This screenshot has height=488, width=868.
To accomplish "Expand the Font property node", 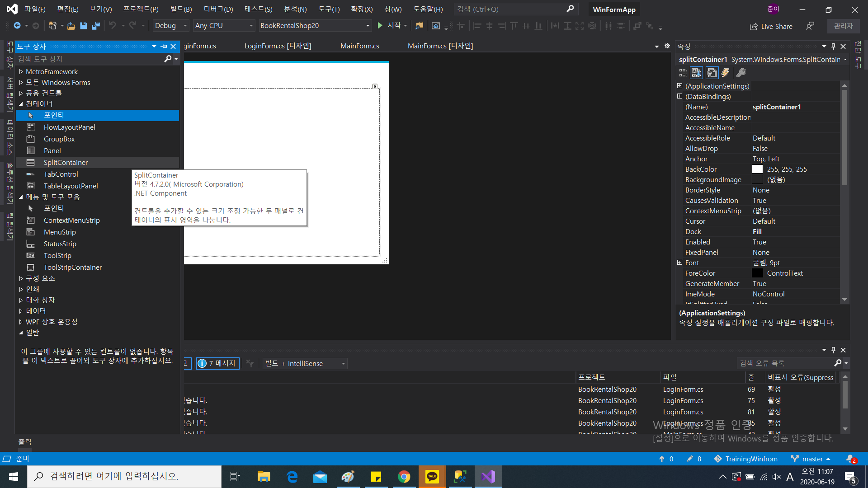I will 679,263.
